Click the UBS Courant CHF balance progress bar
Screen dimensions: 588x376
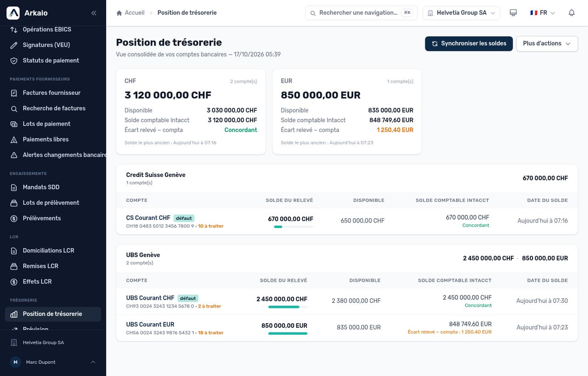[x=288, y=307]
